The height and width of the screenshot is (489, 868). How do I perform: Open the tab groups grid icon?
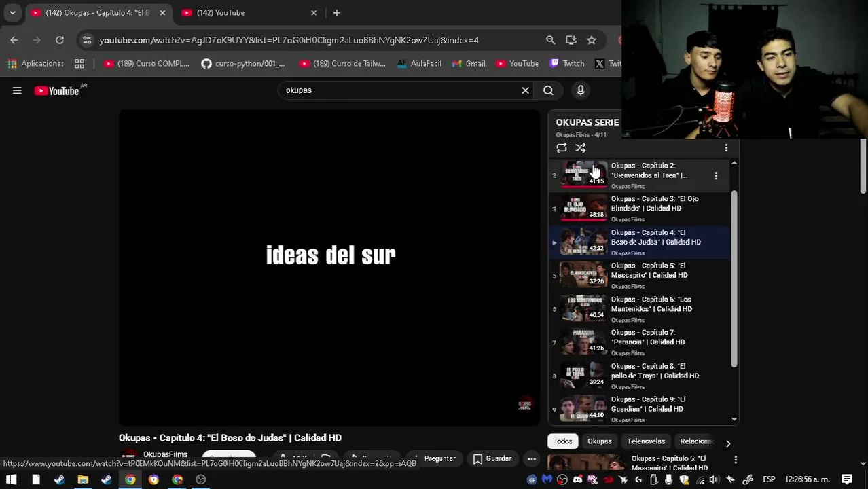tap(79, 63)
